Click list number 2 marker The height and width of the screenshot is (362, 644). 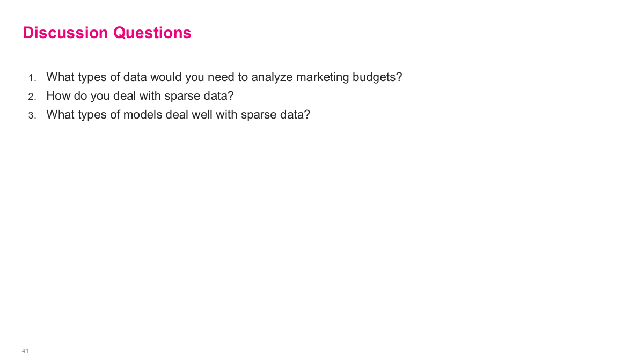pyautogui.click(x=32, y=97)
